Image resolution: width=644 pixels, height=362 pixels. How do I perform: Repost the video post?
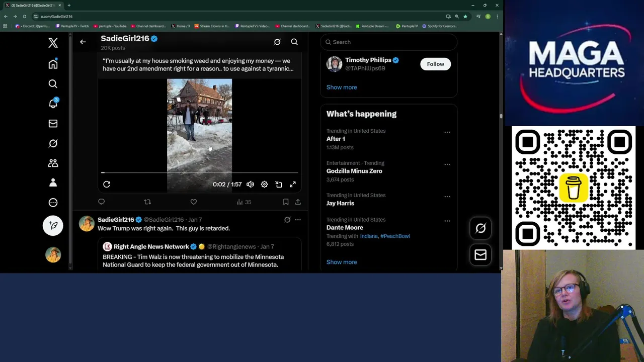(x=147, y=202)
